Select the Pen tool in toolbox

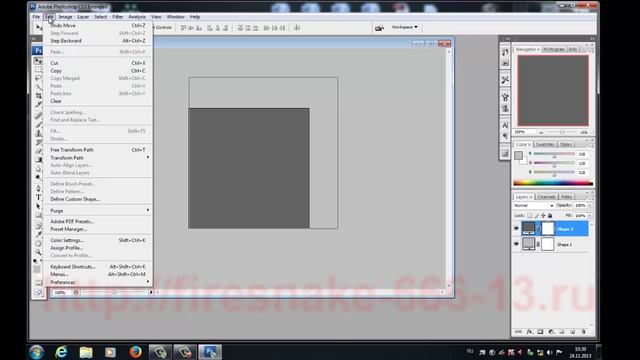point(38,188)
